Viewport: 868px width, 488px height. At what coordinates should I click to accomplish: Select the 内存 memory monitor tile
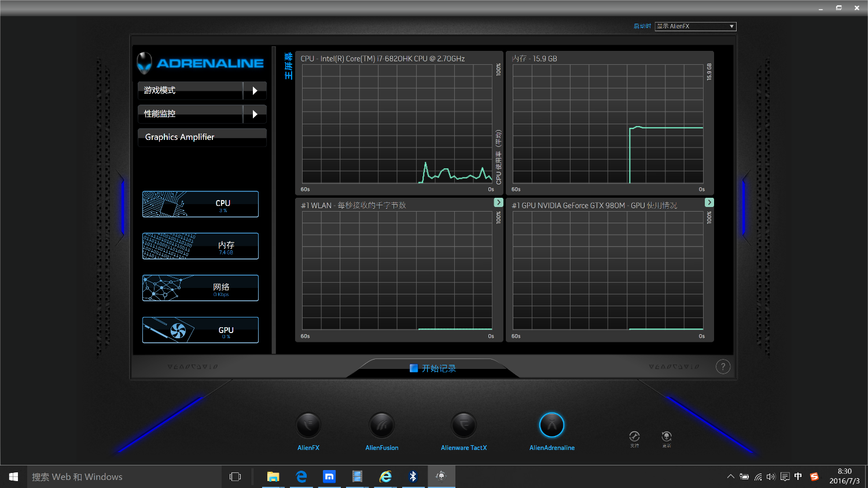point(200,246)
